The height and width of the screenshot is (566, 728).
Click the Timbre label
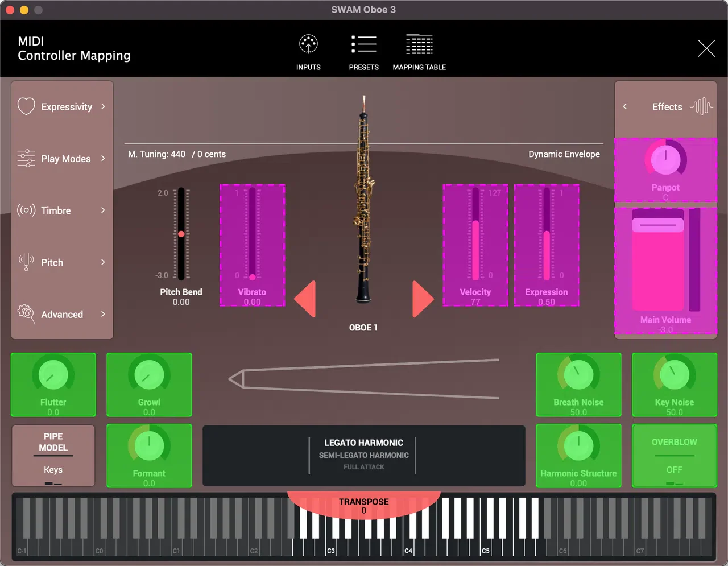click(x=56, y=210)
